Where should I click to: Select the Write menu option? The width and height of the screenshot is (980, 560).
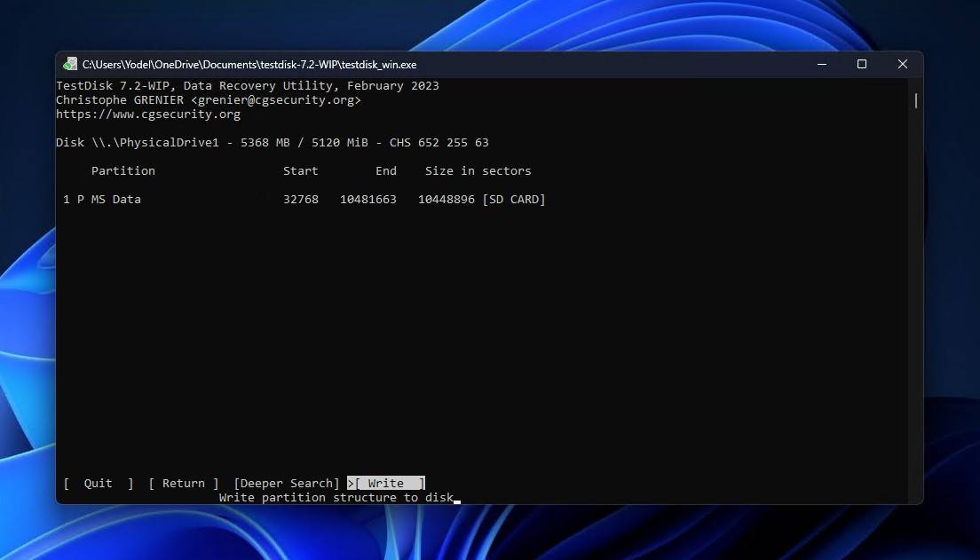pos(386,483)
